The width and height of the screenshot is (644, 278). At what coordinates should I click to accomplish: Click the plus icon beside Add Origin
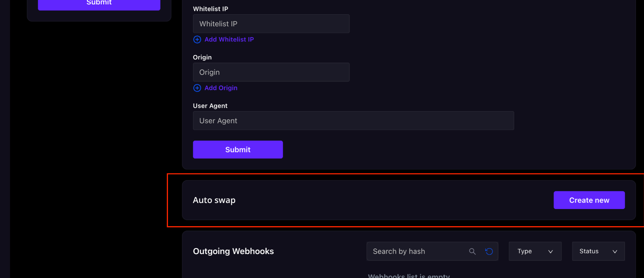pos(197,88)
